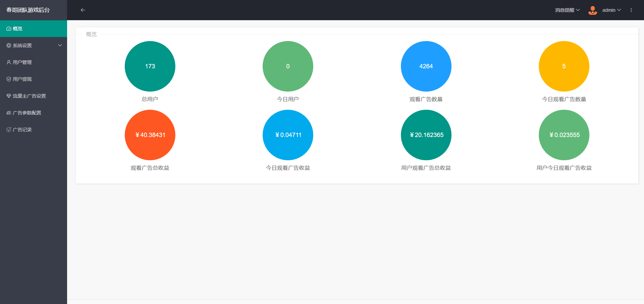Click the 今日用户 label
This screenshot has width=644, height=304.
tap(288, 99)
